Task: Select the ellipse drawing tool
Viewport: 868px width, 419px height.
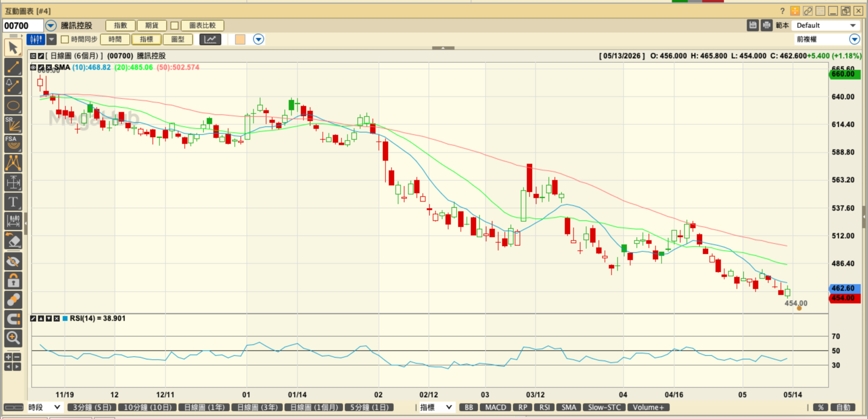Action: (13, 106)
